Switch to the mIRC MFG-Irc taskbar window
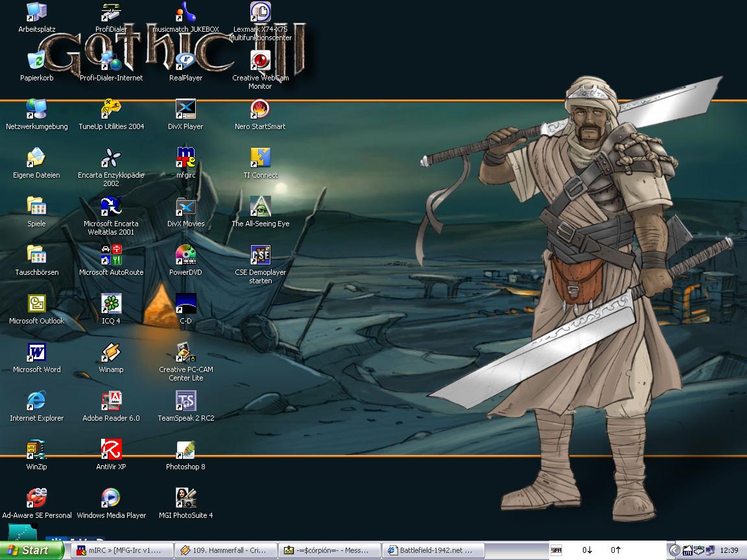This screenshot has height=560, width=747. (122, 550)
